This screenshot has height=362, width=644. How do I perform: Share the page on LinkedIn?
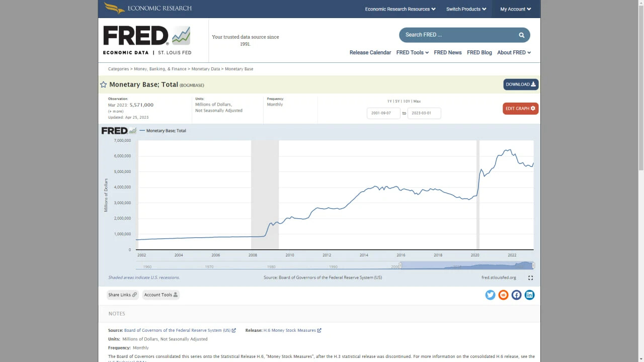[529, 295]
